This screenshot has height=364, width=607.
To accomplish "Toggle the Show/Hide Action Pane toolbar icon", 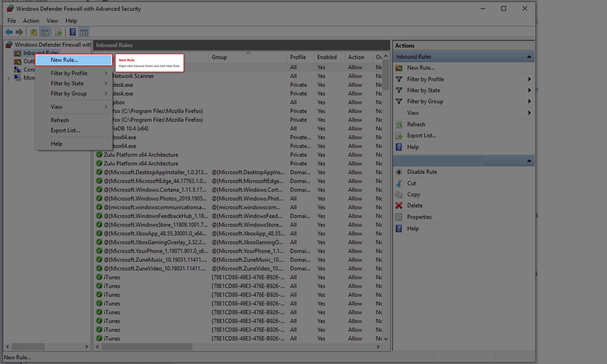I will tap(84, 32).
